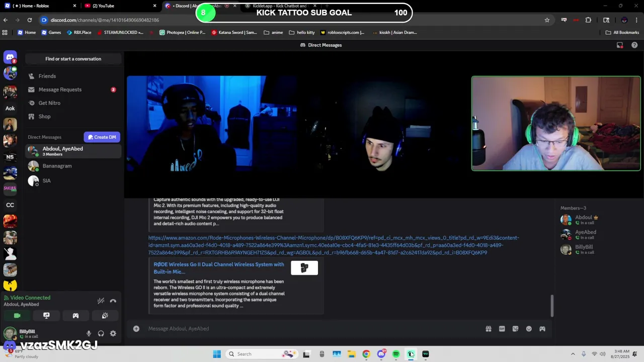This screenshot has height=362, width=644.
Task: Open the GIF picker
Action: tap(502, 329)
